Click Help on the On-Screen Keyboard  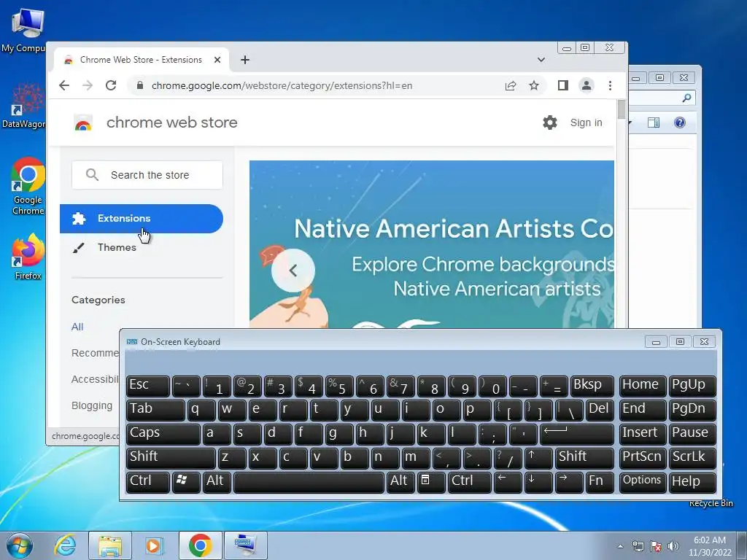click(x=692, y=481)
